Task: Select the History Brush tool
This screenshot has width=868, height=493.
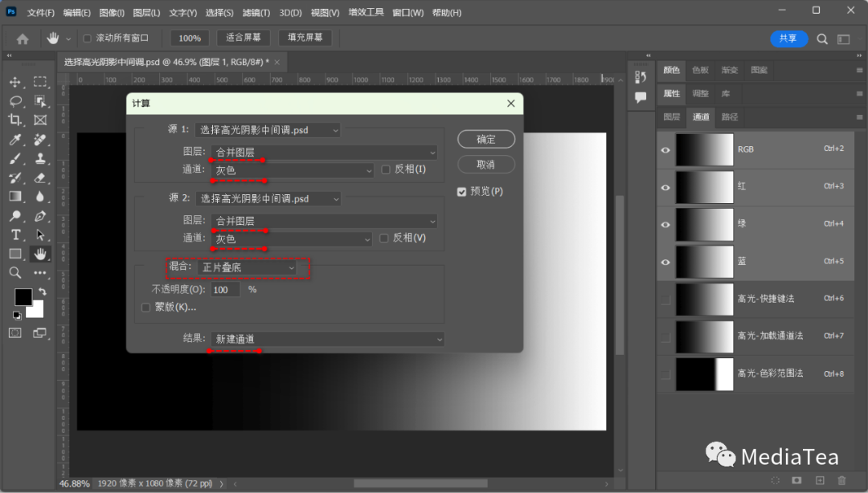Action: coord(15,177)
